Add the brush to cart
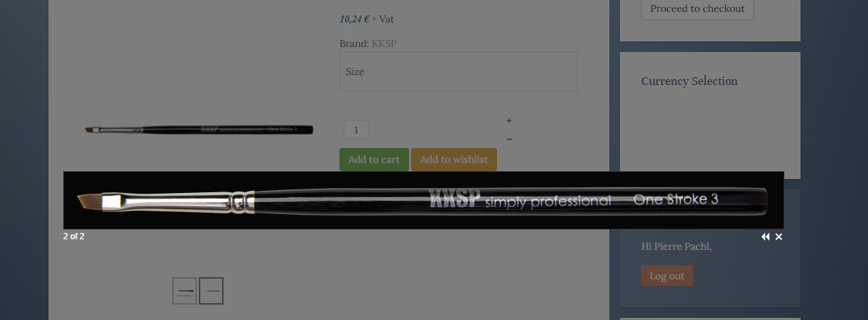 click(x=374, y=159)
